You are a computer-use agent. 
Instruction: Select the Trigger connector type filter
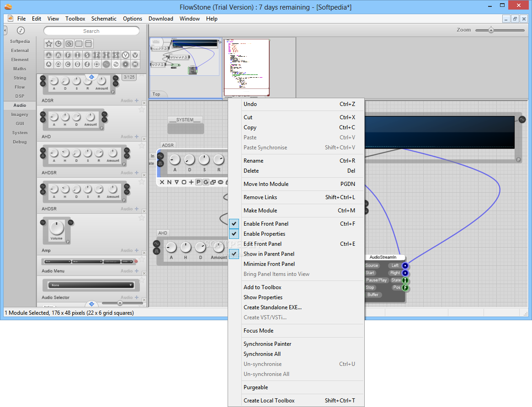tap(49, 55)
